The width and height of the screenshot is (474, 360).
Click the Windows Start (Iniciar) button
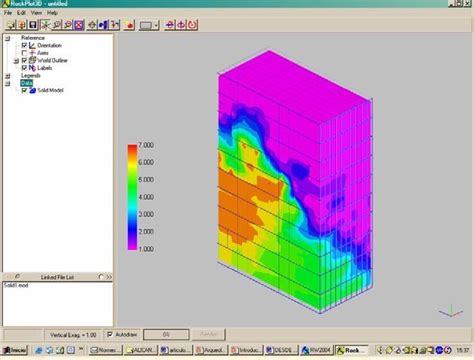coord(14,350)
